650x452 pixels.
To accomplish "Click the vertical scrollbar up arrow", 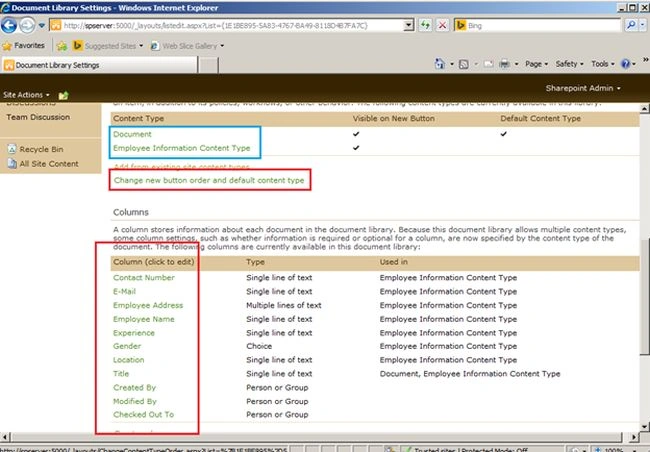I will pos(645,109).
